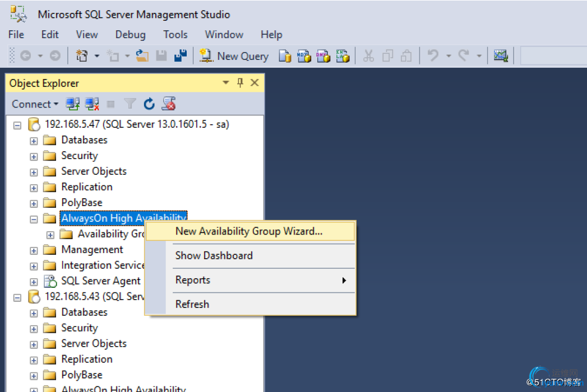The height and width of the screenshot is (392, 587).
Task: Open the Tools menu
Action: point(175,34)
